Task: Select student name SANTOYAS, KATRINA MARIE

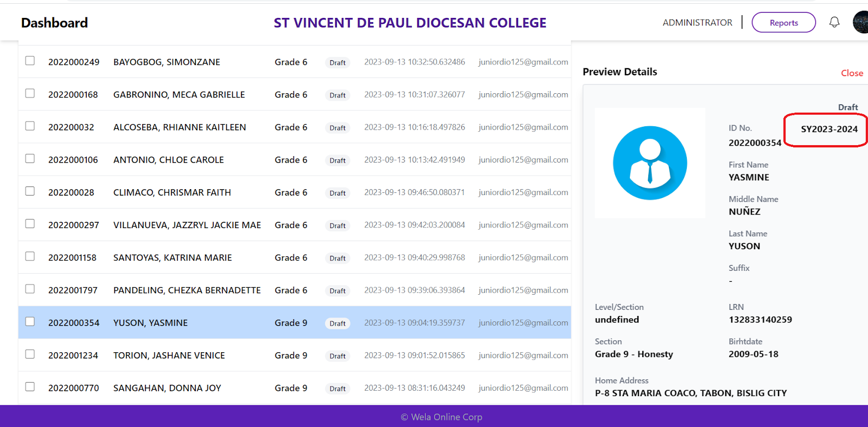Action: (173, 257)
